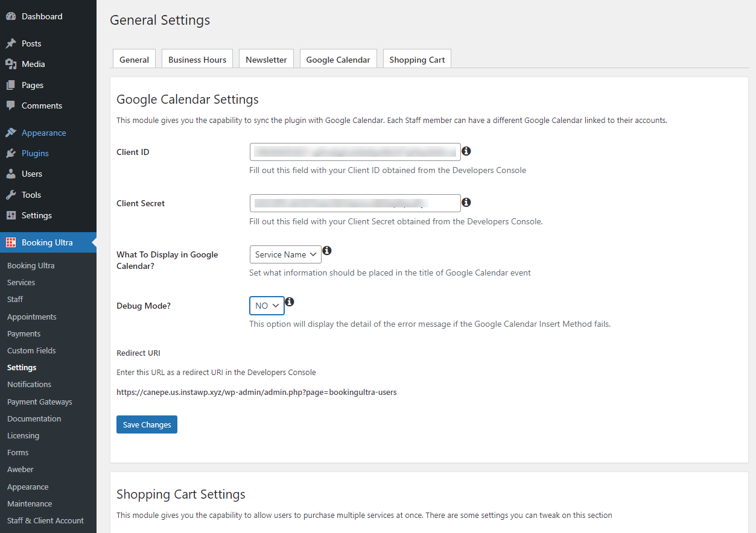Click the Tools wrench icon
This screenshot has width=756, height=533.
(x=11, y=195)
